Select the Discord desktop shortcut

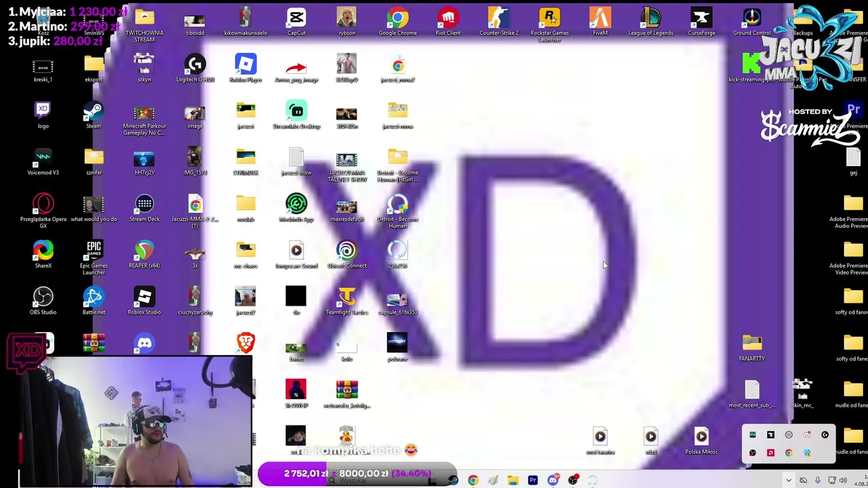pyautogui.click(x=144, y=343)
